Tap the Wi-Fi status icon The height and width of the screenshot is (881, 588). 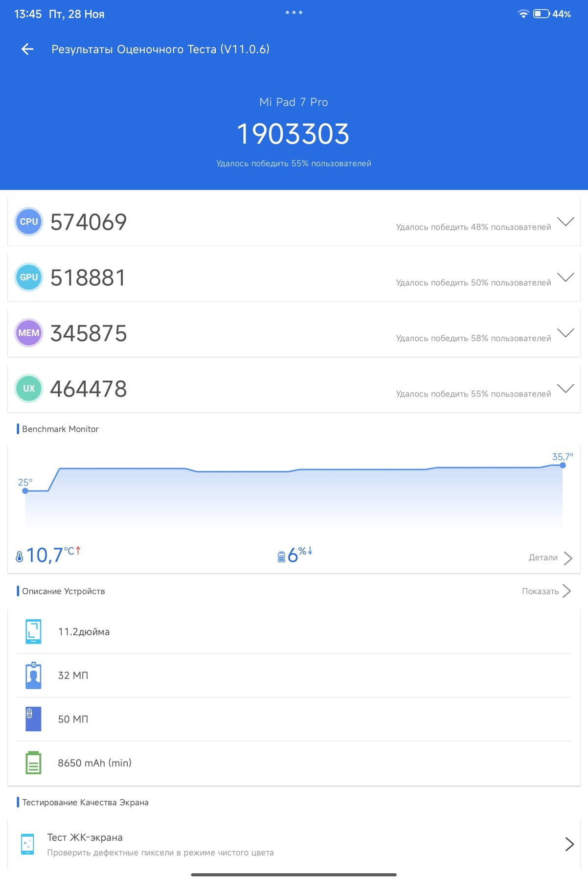pos(523,14)
